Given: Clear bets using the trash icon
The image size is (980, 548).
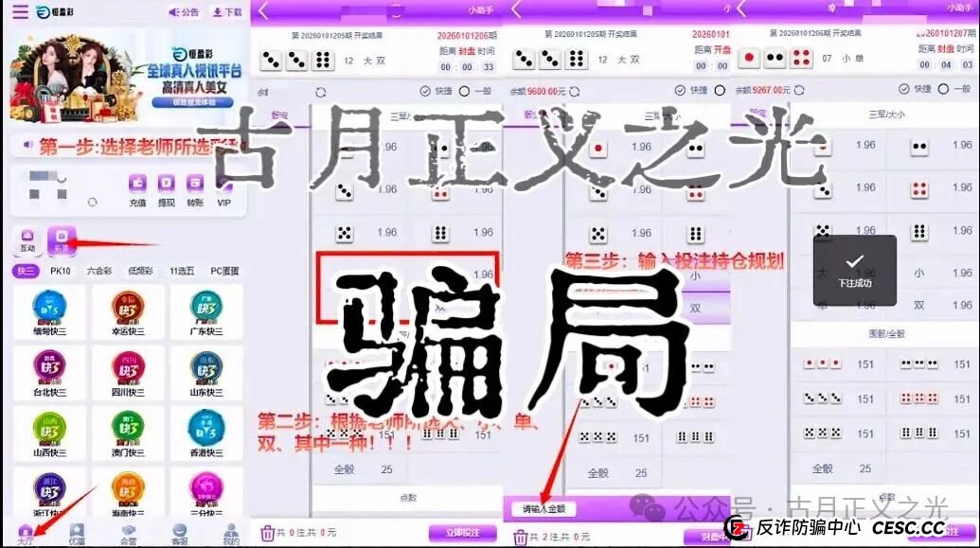Looking at the screenshot, I should 268,532.
